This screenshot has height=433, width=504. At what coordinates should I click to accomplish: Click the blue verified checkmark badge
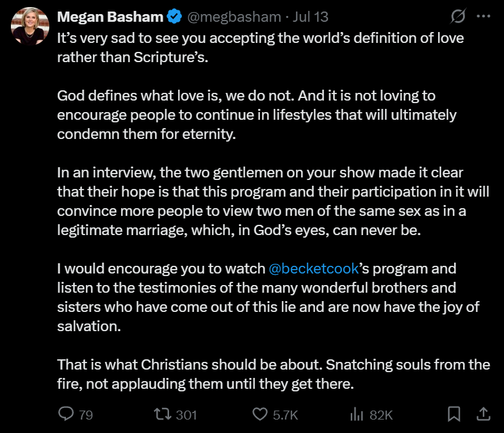[174, 17]
